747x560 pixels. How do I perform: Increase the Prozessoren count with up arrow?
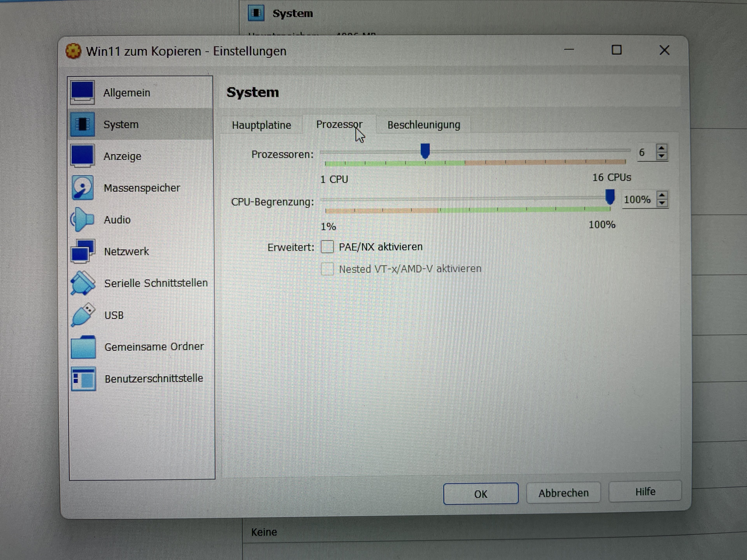(662, 148)
